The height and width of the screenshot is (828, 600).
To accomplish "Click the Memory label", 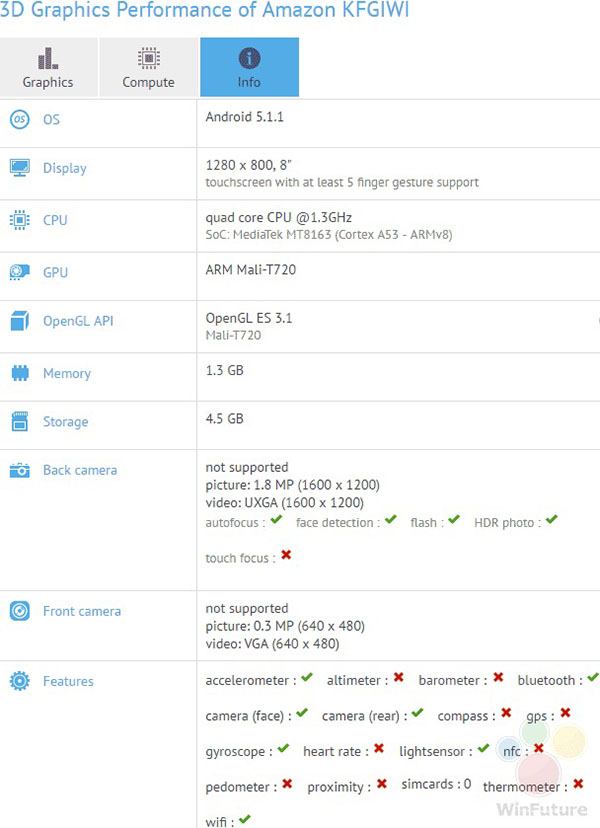I will tap(67, 373).
